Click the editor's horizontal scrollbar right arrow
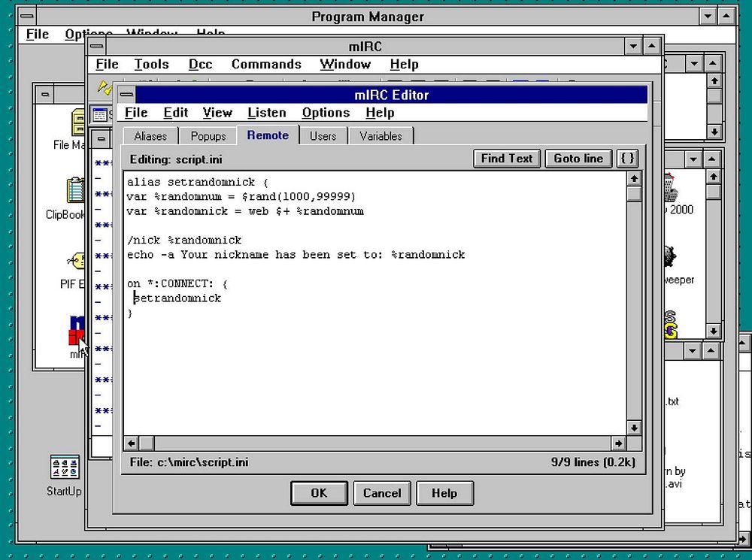The width and height of the screenshot is (752, 560). tap(618, 443)
